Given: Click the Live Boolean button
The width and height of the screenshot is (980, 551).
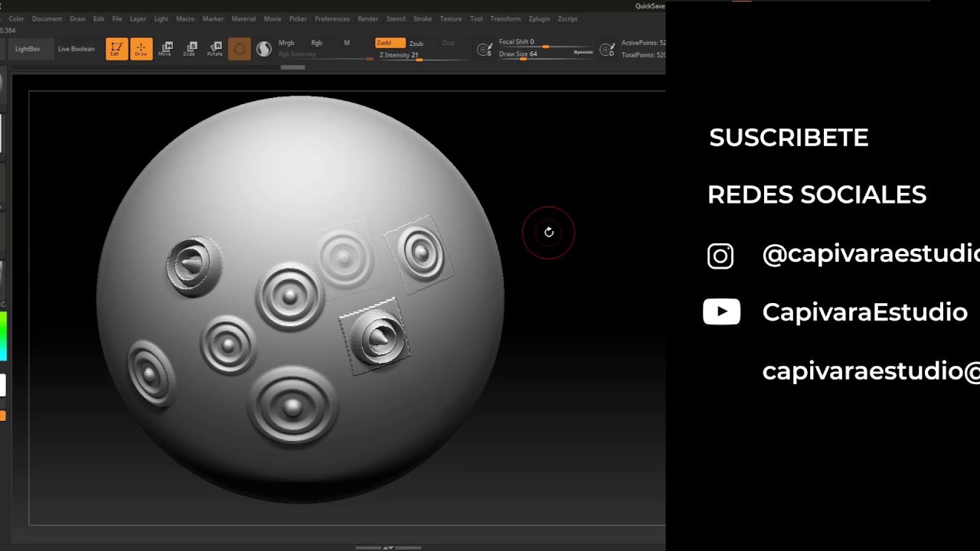Looking at the screenshot, I should (77, 49).
